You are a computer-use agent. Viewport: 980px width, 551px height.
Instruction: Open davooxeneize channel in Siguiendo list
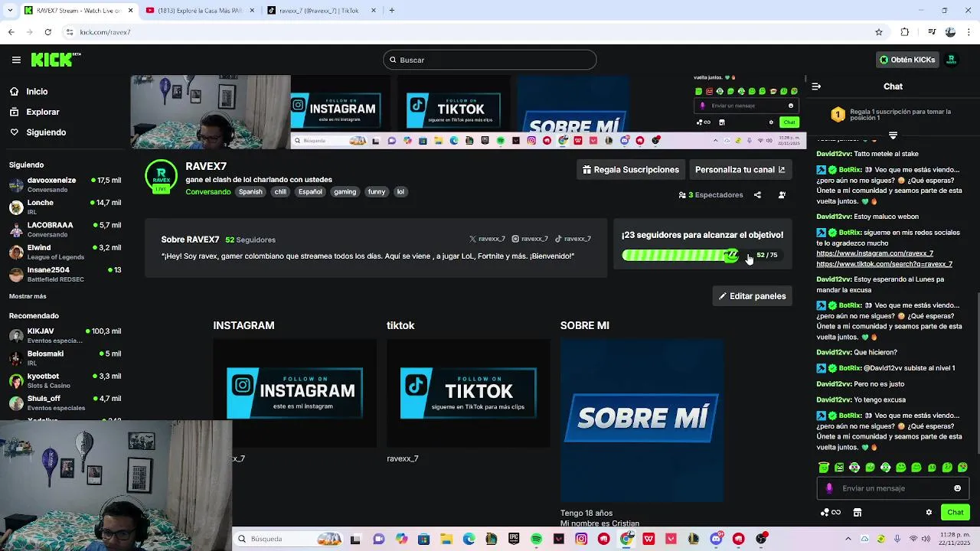coord(65,184)
